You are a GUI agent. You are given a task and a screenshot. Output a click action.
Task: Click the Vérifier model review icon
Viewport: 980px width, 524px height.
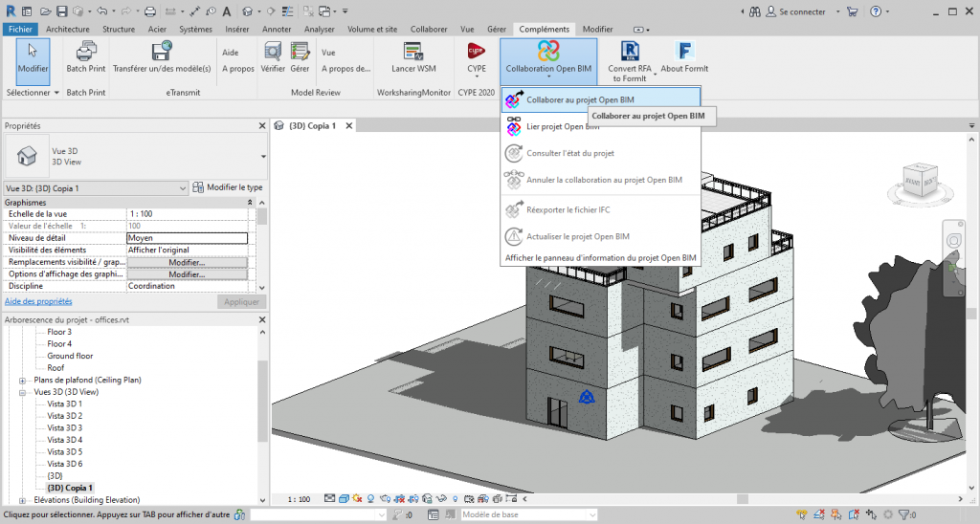point(273,53)
